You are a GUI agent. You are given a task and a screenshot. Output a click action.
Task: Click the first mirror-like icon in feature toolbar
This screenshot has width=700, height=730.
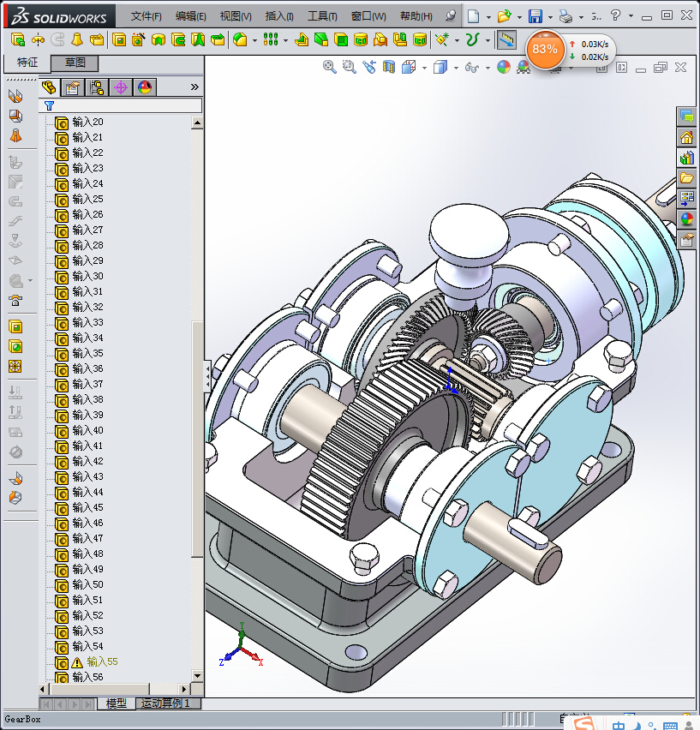coord(39,40)
